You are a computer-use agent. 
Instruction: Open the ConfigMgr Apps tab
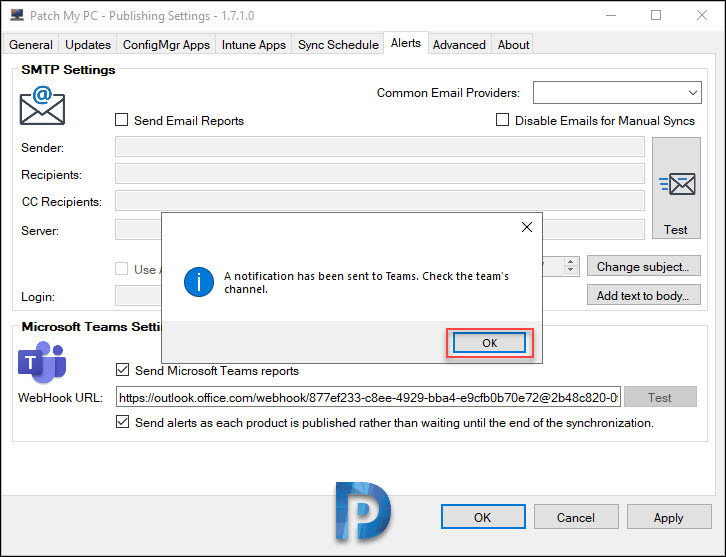166,45
